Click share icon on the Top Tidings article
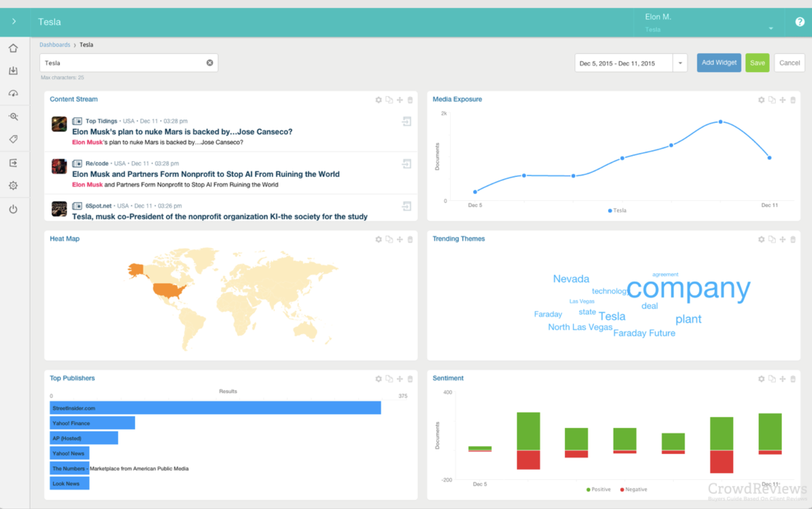 click(x=407, y=122)
